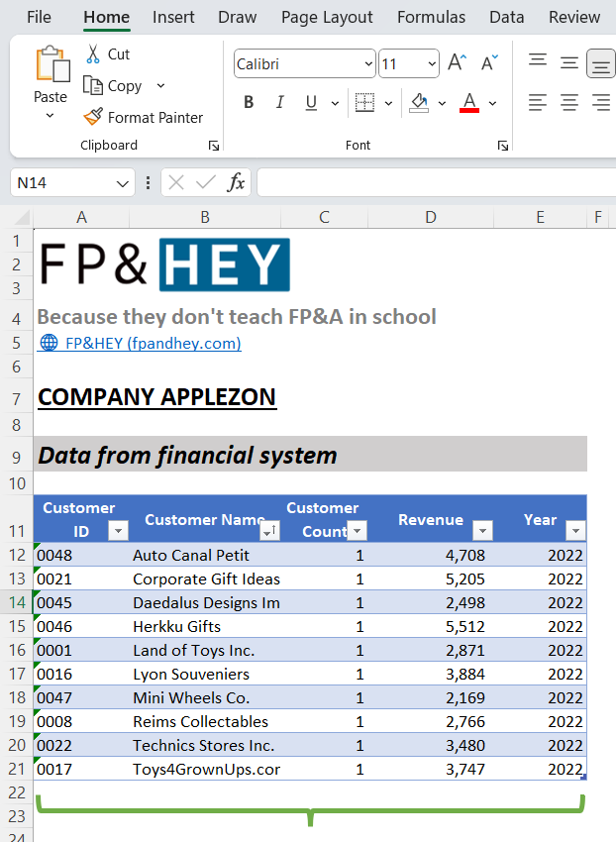The image size is (616, 842).
Task: Select Middle Align icon
Action: pos(569,62)
